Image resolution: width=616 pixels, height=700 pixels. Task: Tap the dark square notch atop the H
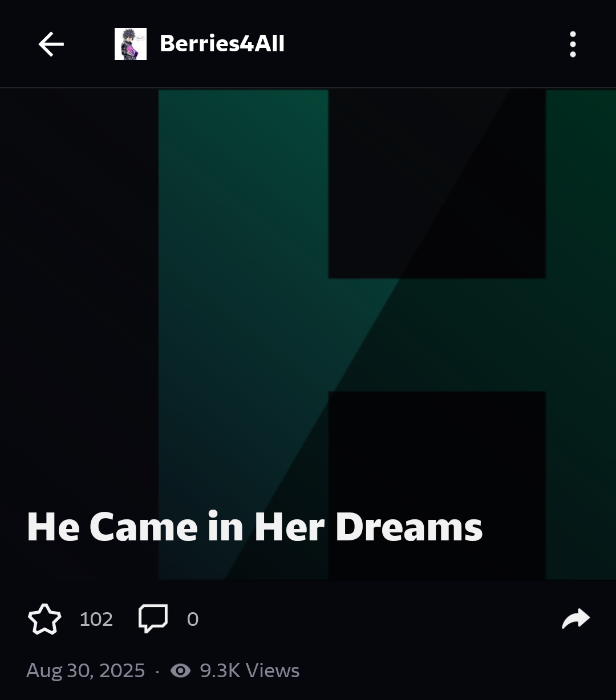[x=437, y=184]
